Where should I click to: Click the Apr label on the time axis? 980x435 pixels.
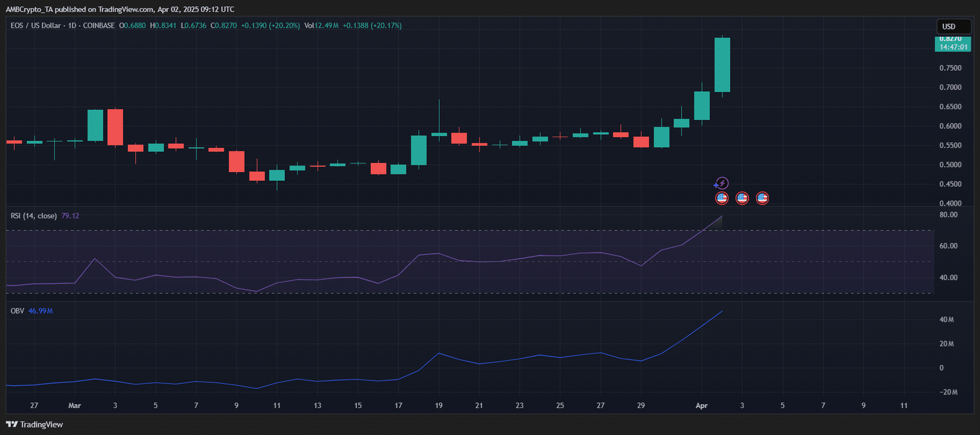[x=701, y=406]
